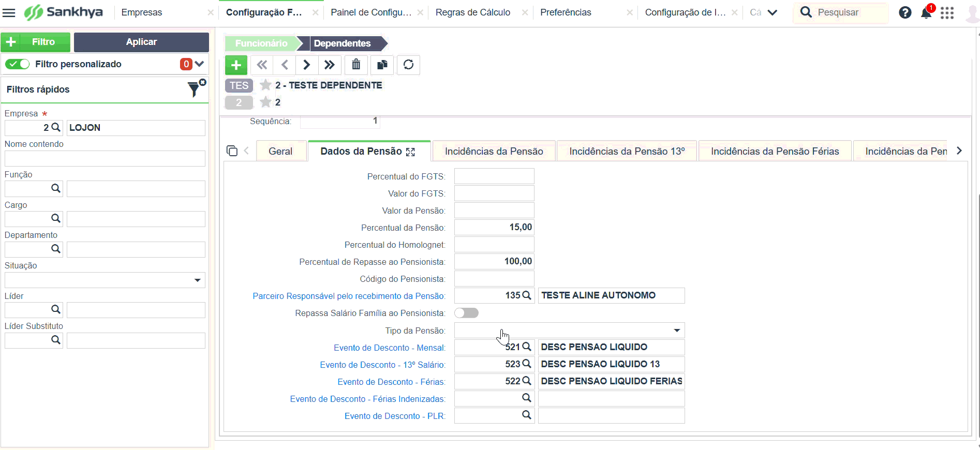Close the Preferências tab

tap(630, 12)
